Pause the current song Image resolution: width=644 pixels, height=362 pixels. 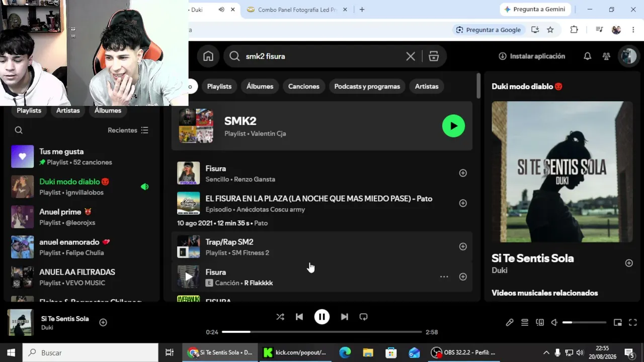[x=322, y=317]
